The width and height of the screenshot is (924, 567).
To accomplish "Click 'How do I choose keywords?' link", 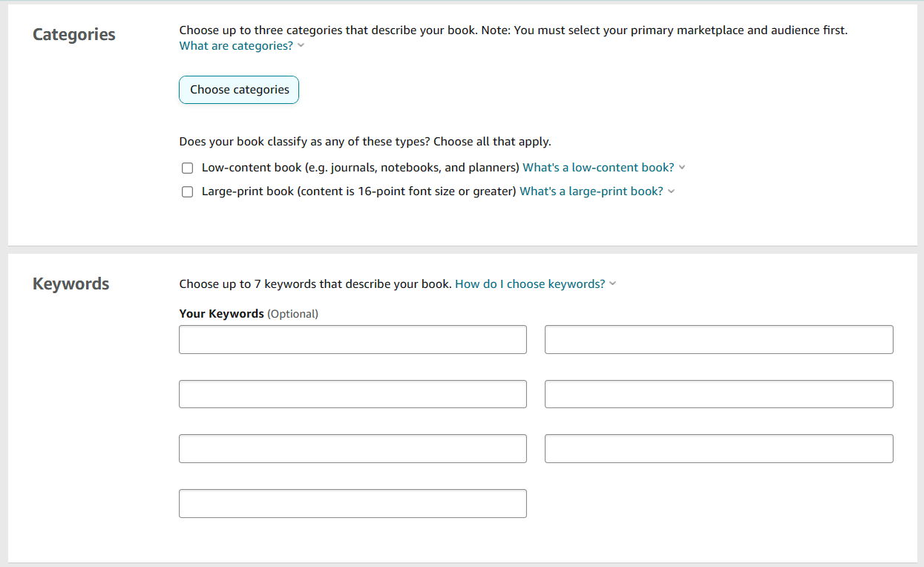I will pyautogui.click(x=530, y=284).
